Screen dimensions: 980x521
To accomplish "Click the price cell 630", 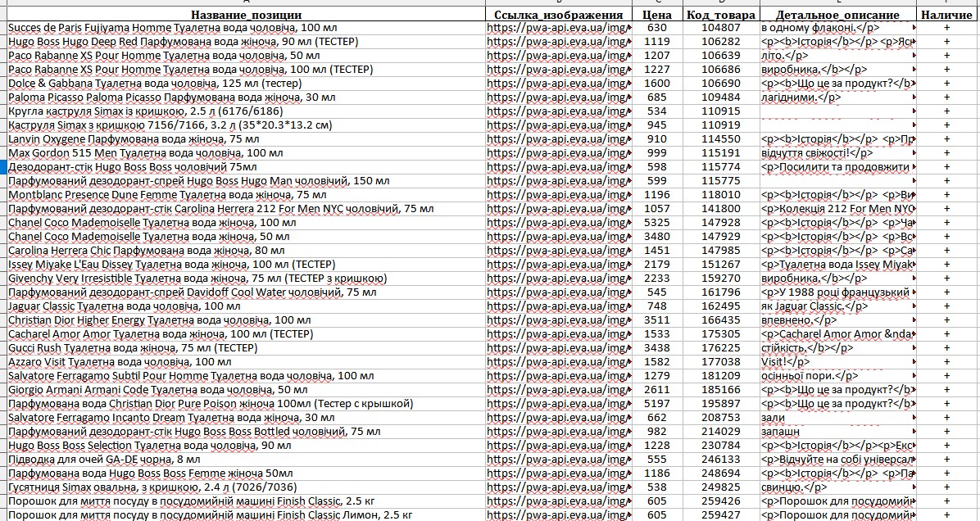I will pos(657,28).
